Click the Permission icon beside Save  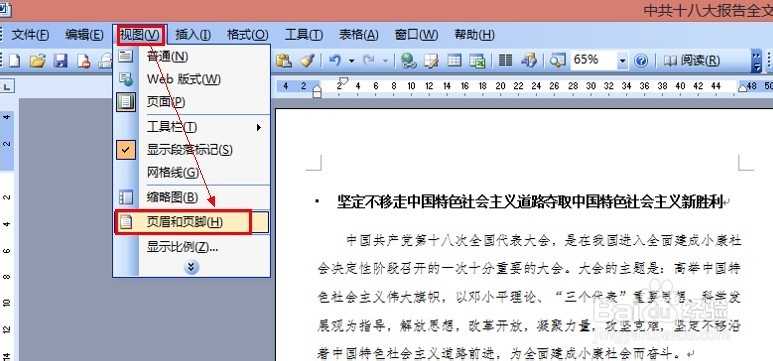(83, 61)
